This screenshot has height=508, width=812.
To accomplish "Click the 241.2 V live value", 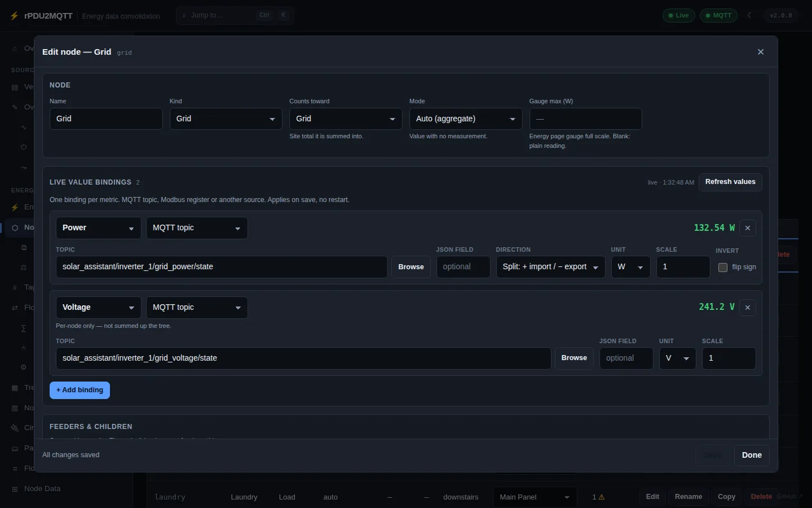I will pos(717,308).
